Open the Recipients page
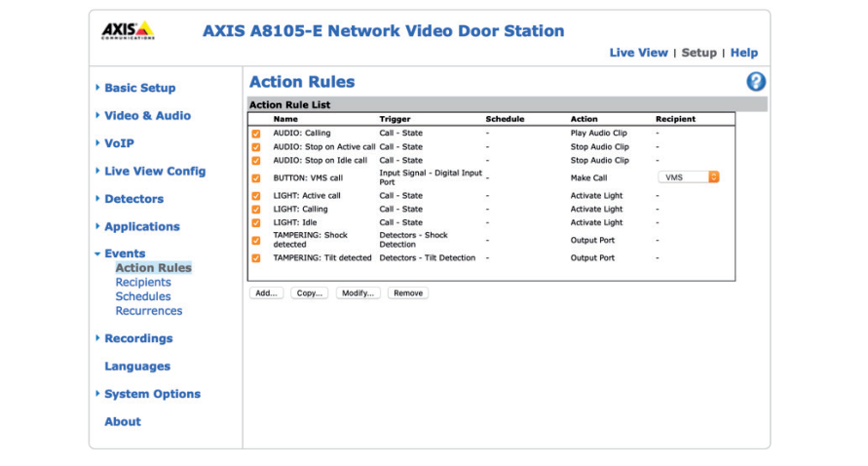 pos(143,282)
